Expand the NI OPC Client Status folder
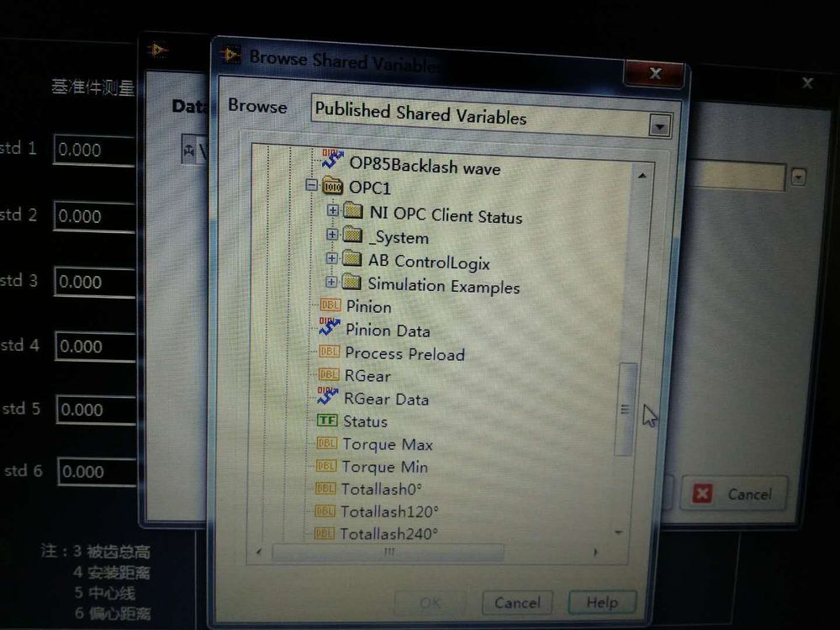Viewport: 840px width, 630px height. [x=333, y=210]
